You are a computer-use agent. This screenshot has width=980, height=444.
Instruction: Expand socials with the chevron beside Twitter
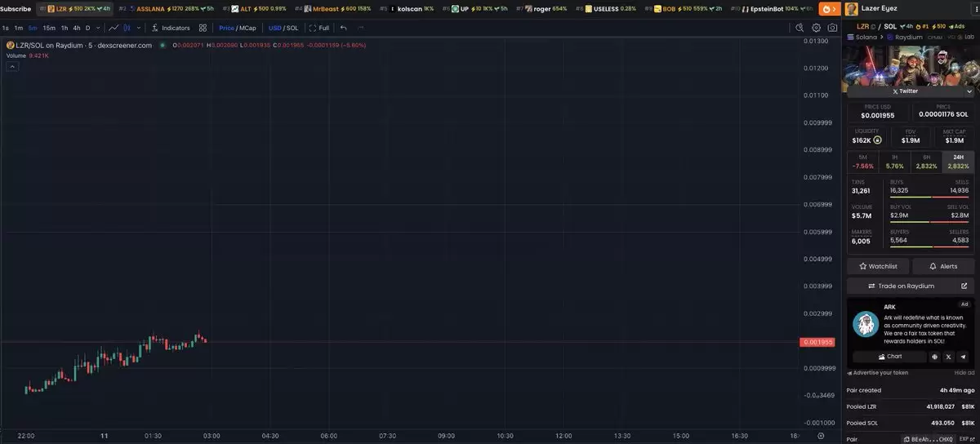(x=969, y=91)
